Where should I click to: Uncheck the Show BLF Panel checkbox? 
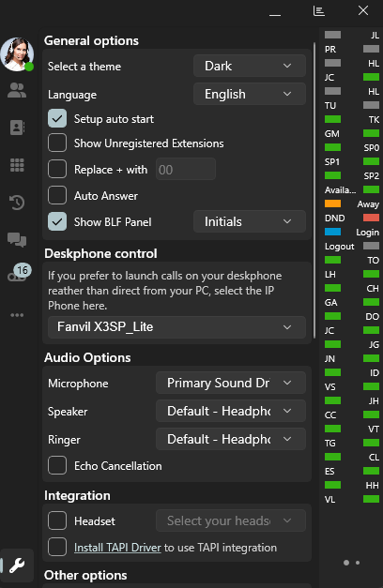57,221
